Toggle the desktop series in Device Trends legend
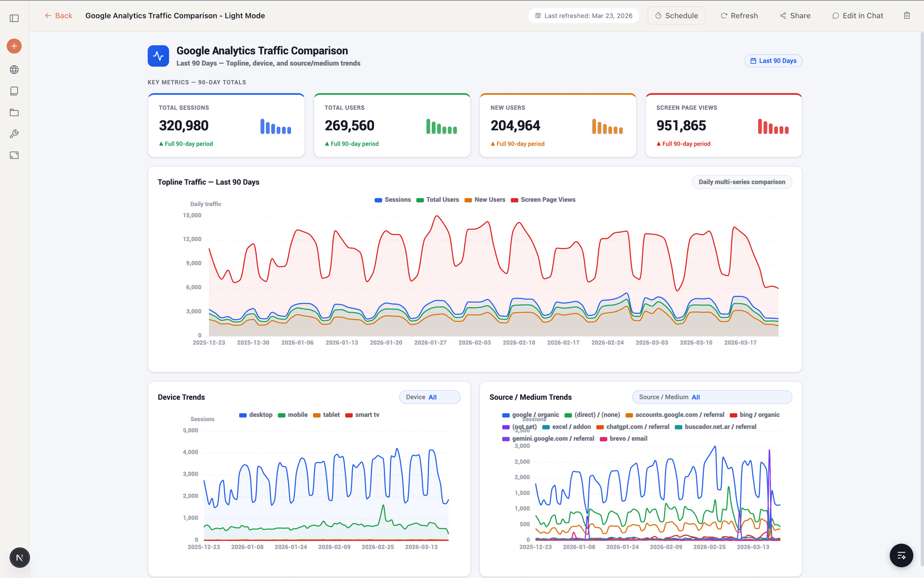The image size is (924, 578). click(256, 415)
